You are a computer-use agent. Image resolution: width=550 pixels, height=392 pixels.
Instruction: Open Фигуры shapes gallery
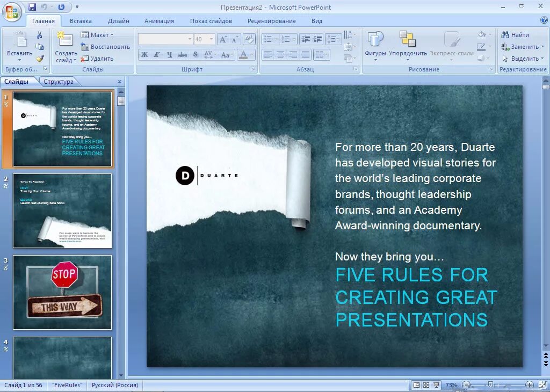(x=375, y=46)
